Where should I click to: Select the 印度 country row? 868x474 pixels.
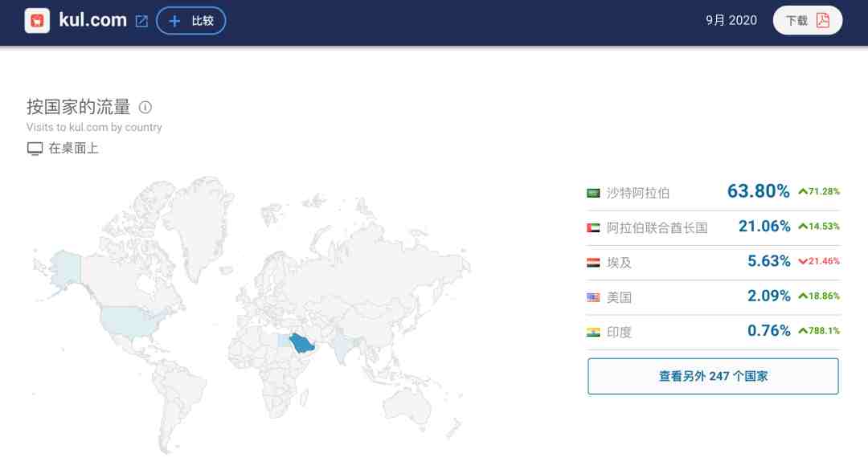pos(713,333)
